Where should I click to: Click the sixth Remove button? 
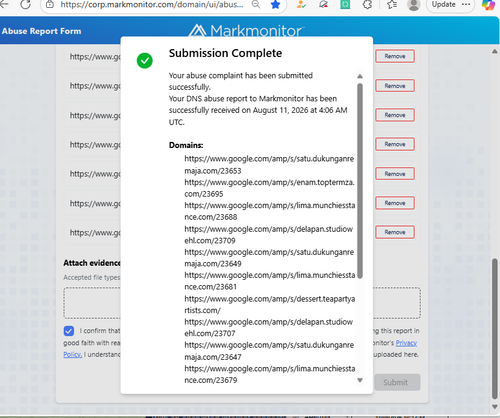pos(395,203)
